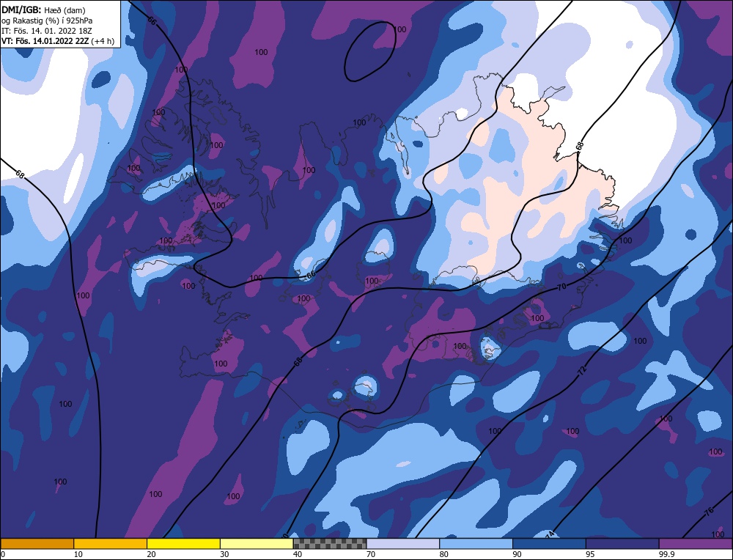This screenshot has height=560, width=733.
Task: Click the "30" tick label under the color bar
Action: click(224, 554)
